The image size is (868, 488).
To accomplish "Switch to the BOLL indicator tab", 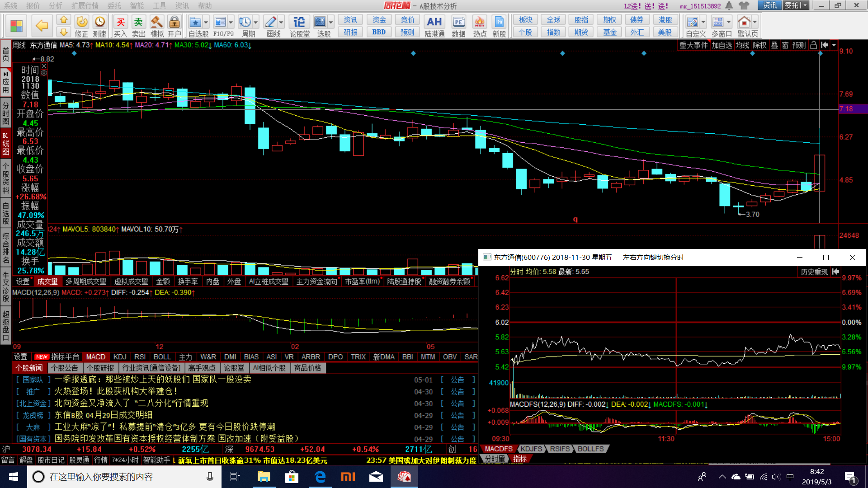I will pos(162,357).
